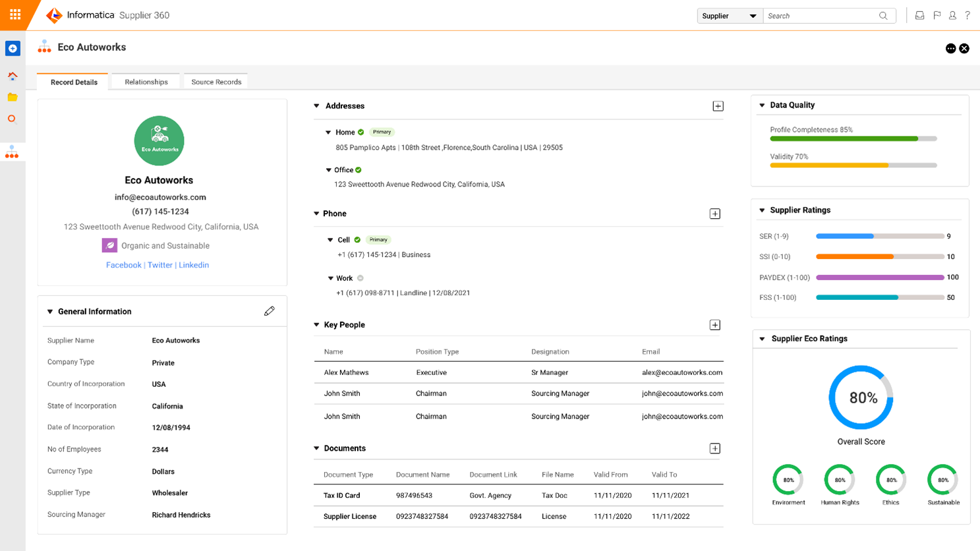Viewport: 980px width, 551px height.
Task: Click the flag icon in header
Action: pyautogui.click(x=937, y=15)
